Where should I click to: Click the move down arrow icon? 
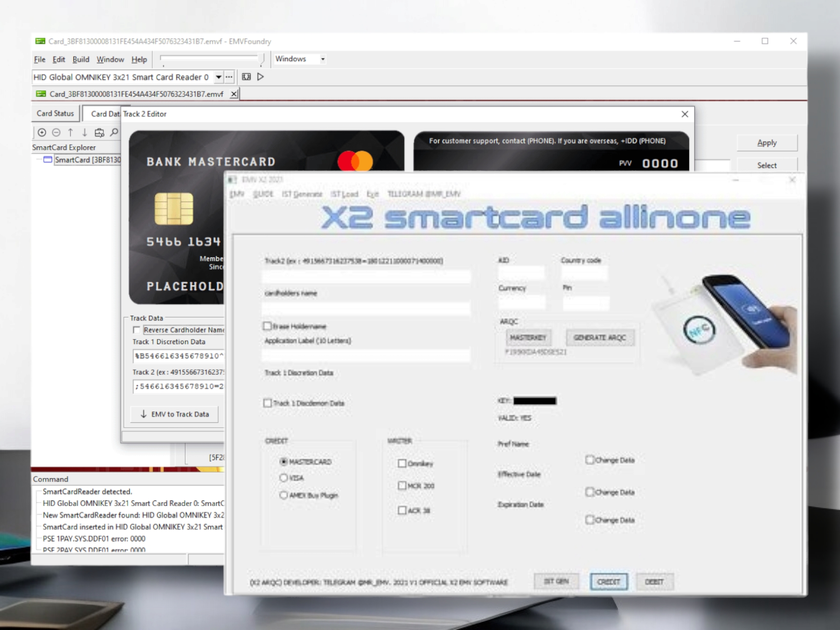coord(84,132)
